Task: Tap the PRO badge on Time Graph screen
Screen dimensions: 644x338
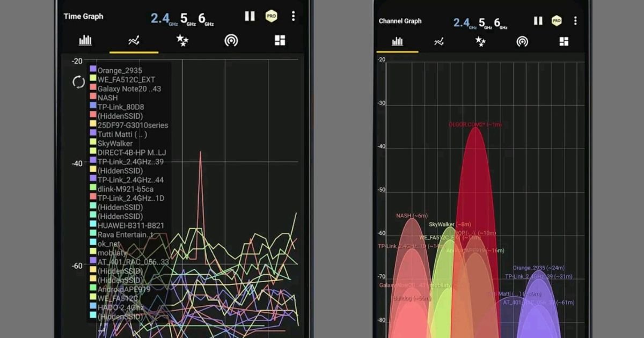Action: [x=272, y=16]
